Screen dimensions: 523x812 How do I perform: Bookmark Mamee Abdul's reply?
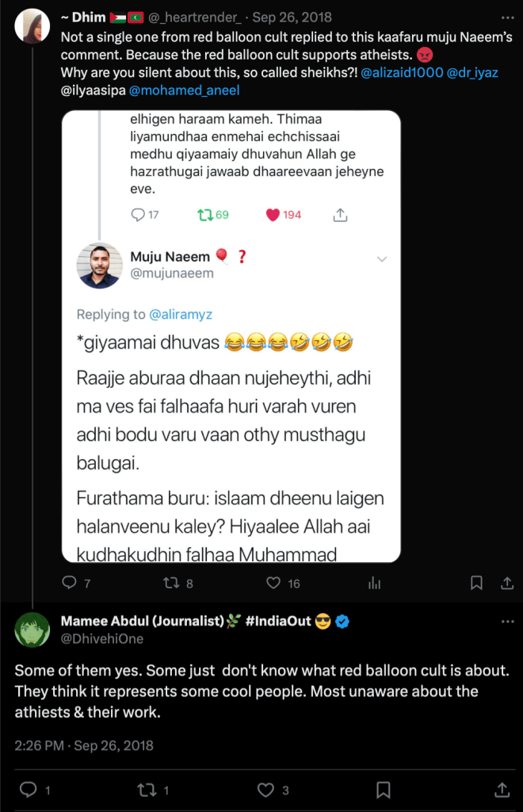click(x=384, y=790)
